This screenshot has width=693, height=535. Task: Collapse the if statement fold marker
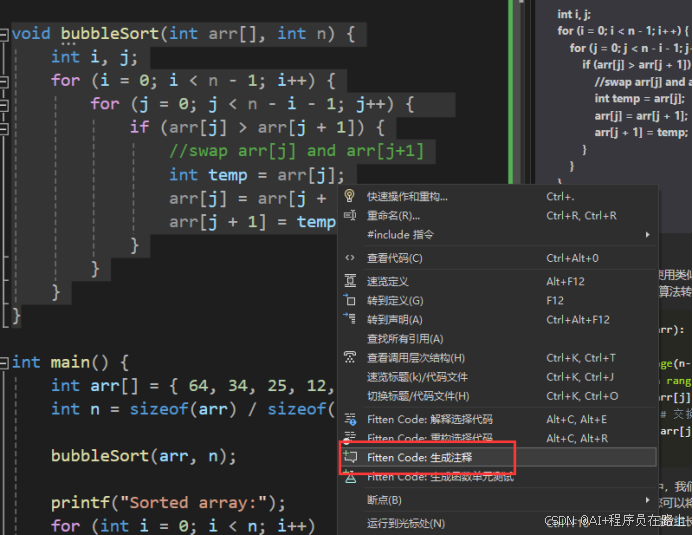[x=4, y=128]
